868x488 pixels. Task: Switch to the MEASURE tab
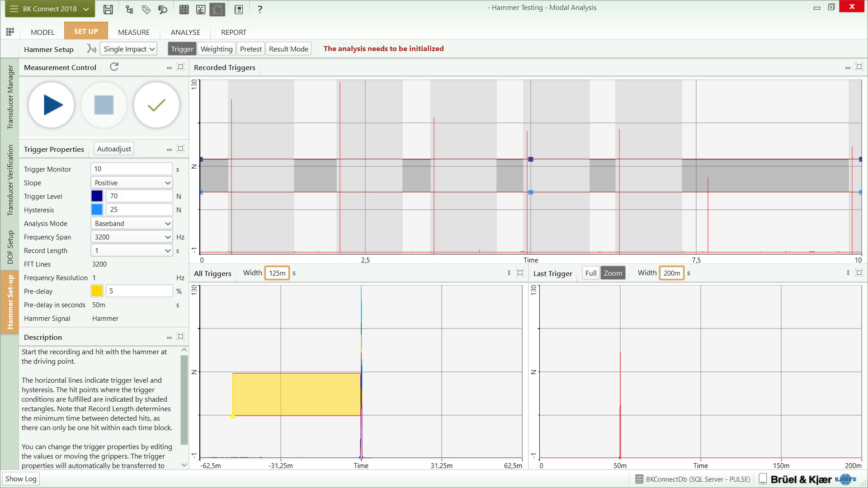coord(133,32)
